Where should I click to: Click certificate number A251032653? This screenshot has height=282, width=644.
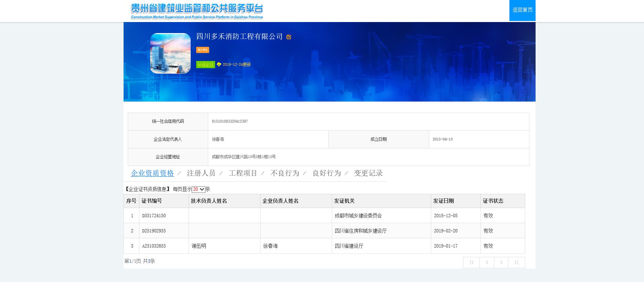(154, 246)
